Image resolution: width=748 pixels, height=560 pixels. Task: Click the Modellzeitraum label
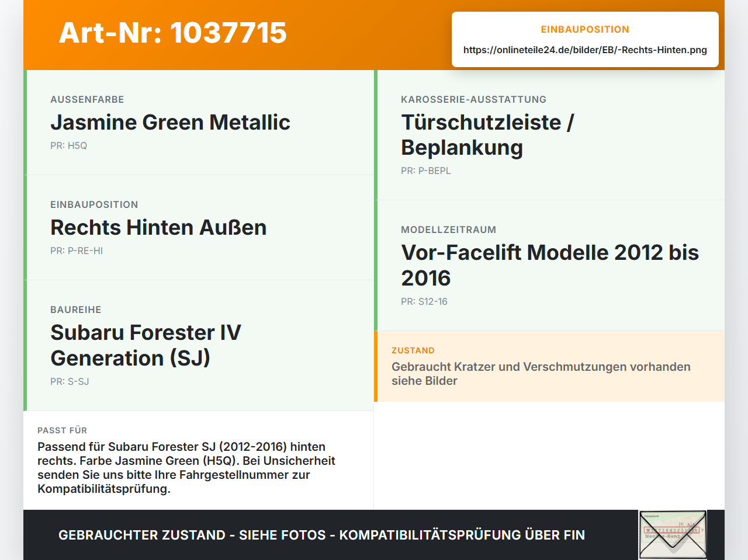[448, 229]
